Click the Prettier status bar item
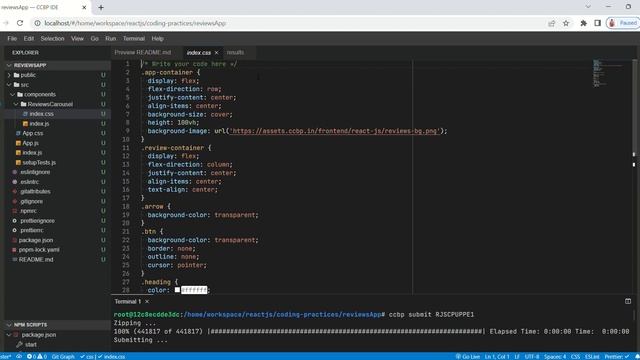Screen dimensions: 640x360 617,356
